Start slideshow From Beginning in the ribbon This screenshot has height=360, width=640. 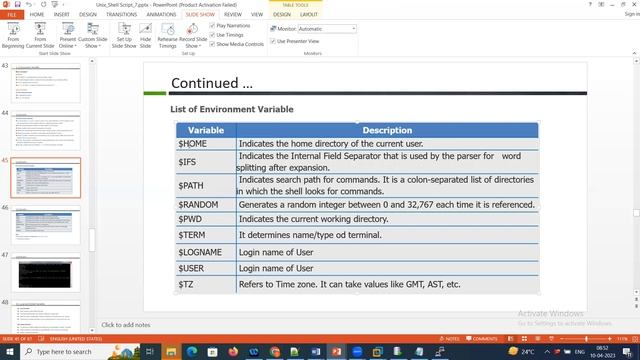pos(13,36)
